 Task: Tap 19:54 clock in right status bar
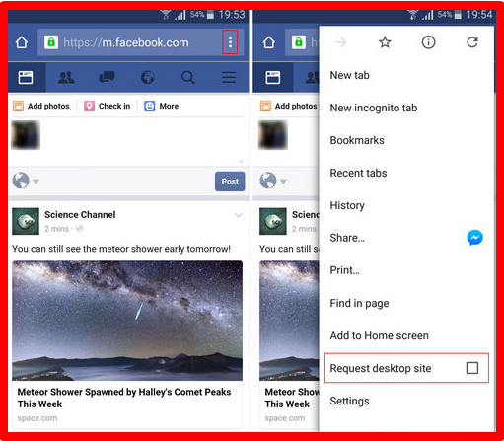pyautogui.click(x=479, y=15)
